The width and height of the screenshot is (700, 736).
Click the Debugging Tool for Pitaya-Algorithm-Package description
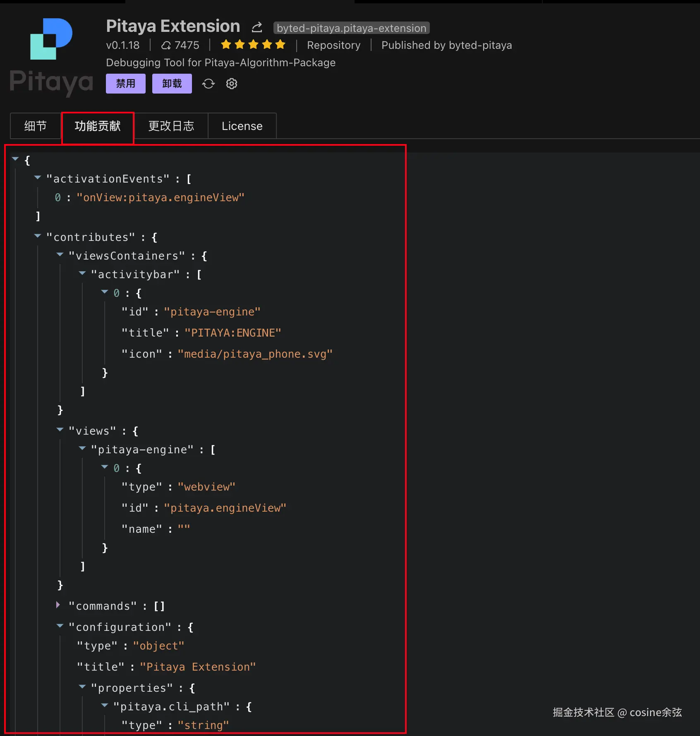(x=221, y=63)
